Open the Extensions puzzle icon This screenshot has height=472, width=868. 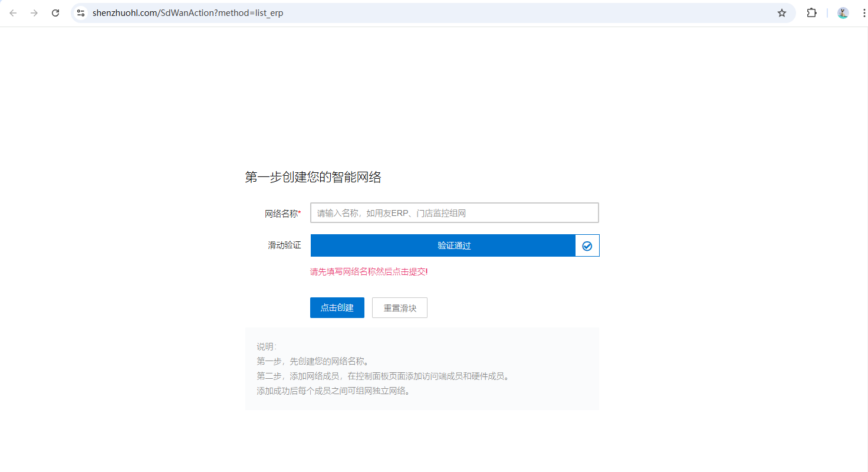click(812, 13)
